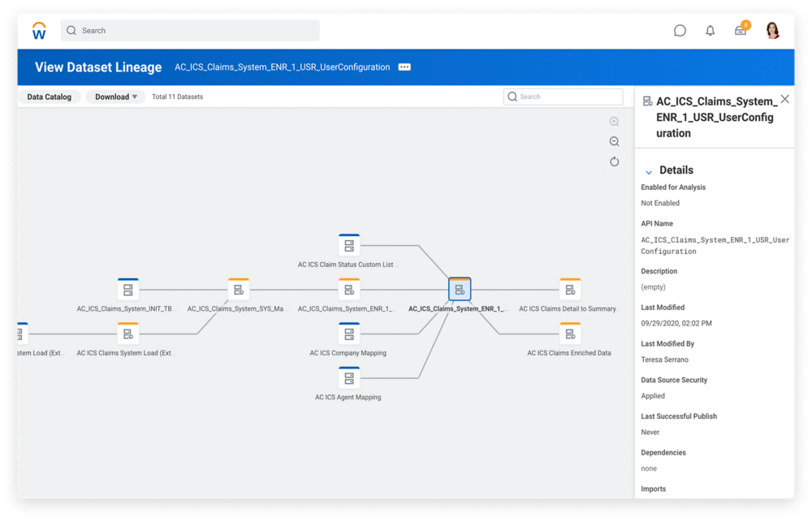Click the global Search field
This screenshot has height=521, width=812.
(x=190, y=31)
